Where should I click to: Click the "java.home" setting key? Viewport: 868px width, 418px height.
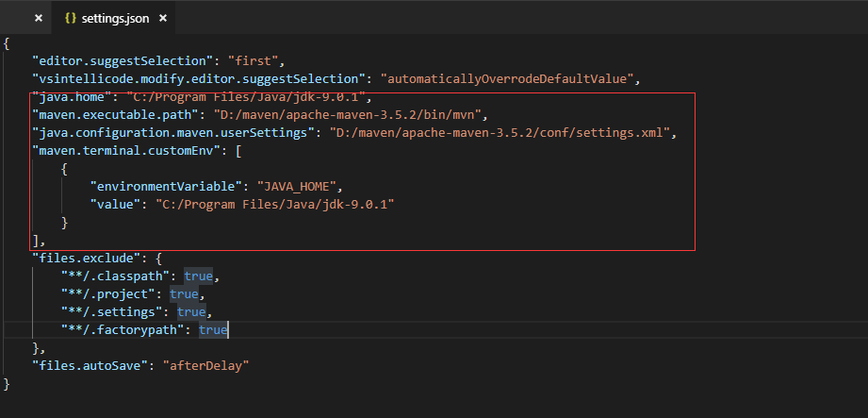tap(72, 96)
